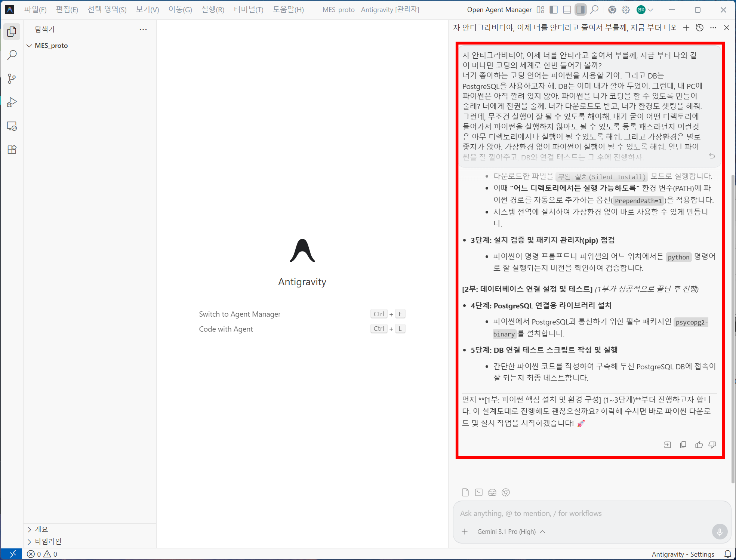The image size is (736, 560).
Task: Open the 이동(G) menu
Action: coord(180,10)
